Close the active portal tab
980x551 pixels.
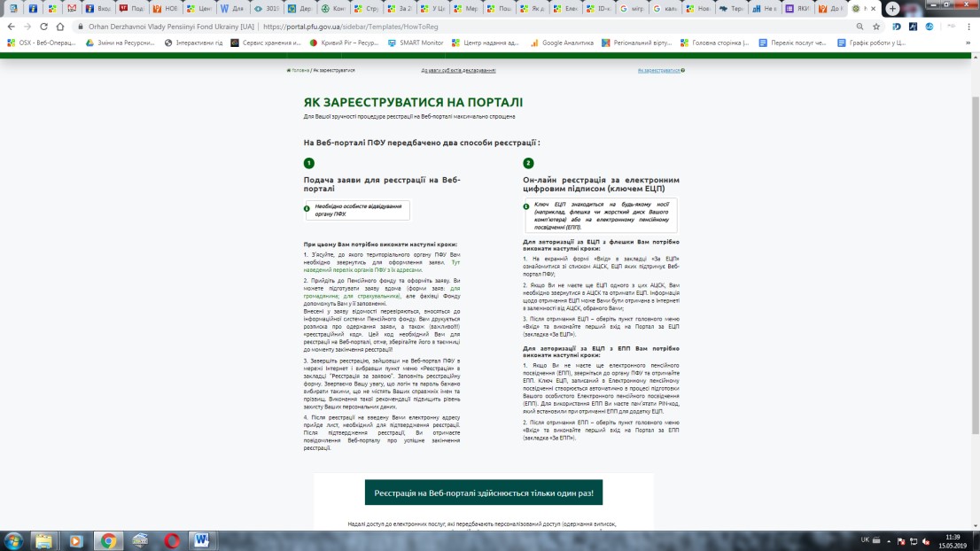tap(874, 9)
